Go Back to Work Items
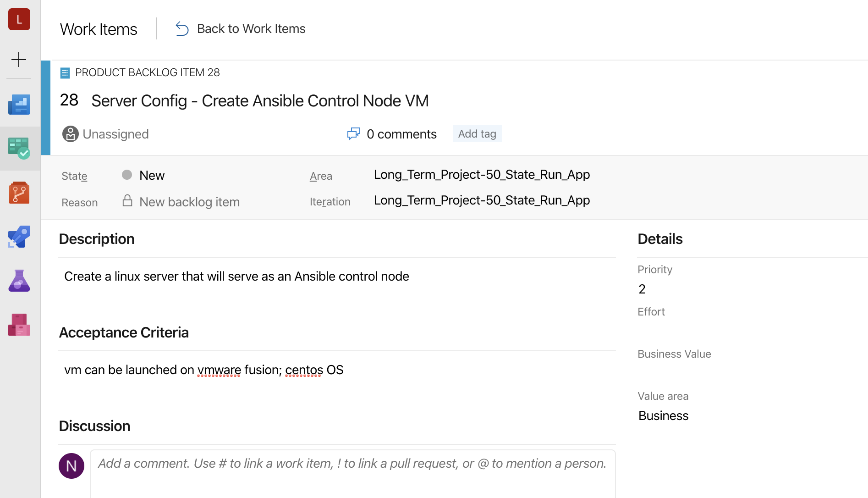Image resolution: width=868 pixels, height=498 pixels. click(x=251, y=29)
